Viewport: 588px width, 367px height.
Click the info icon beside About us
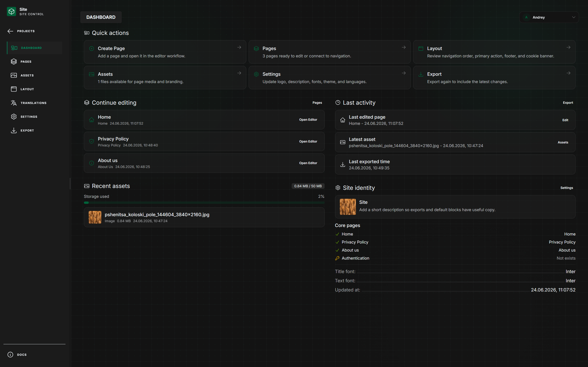[92, 163]
